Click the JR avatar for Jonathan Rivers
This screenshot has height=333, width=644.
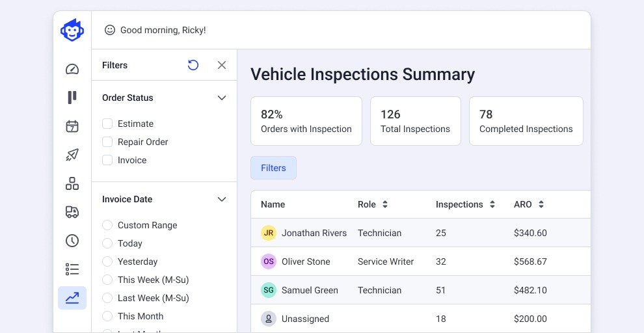[x=269, y=233]
